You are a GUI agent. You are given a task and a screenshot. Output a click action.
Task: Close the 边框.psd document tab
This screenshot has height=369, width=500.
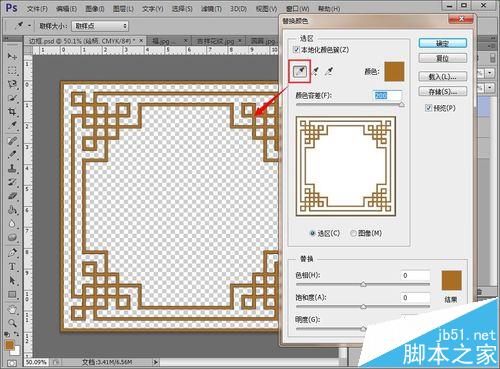click(x=141, y=40)
